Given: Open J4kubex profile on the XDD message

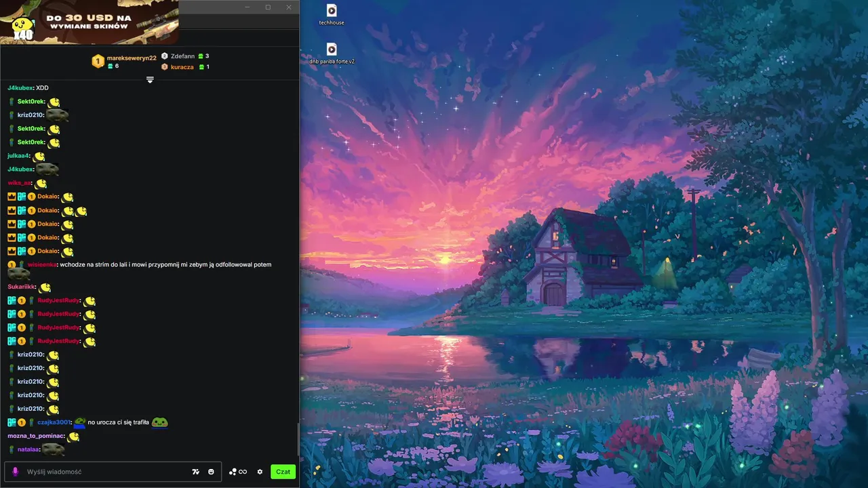Looking at the screenshot, I should coord(20,88).
